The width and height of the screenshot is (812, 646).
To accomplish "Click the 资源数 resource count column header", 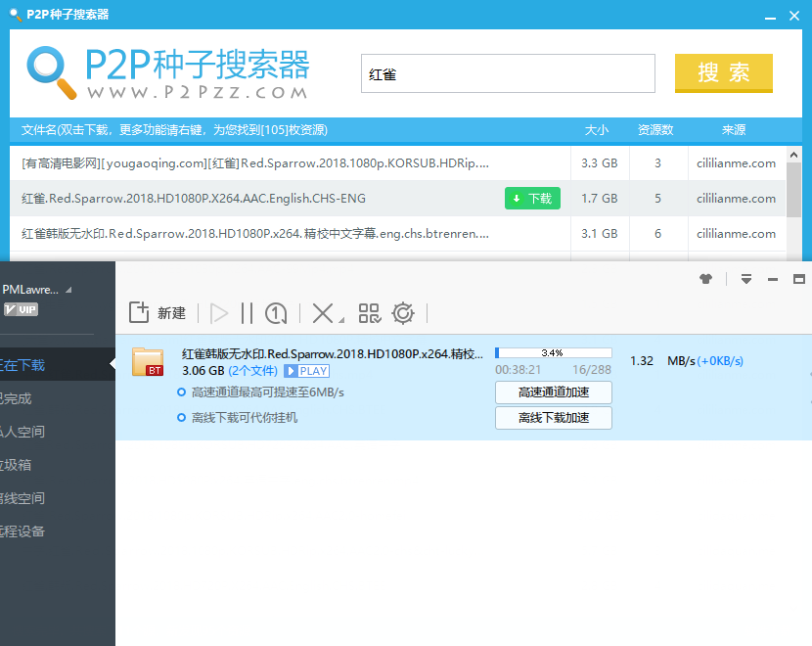I will (655, 130).
